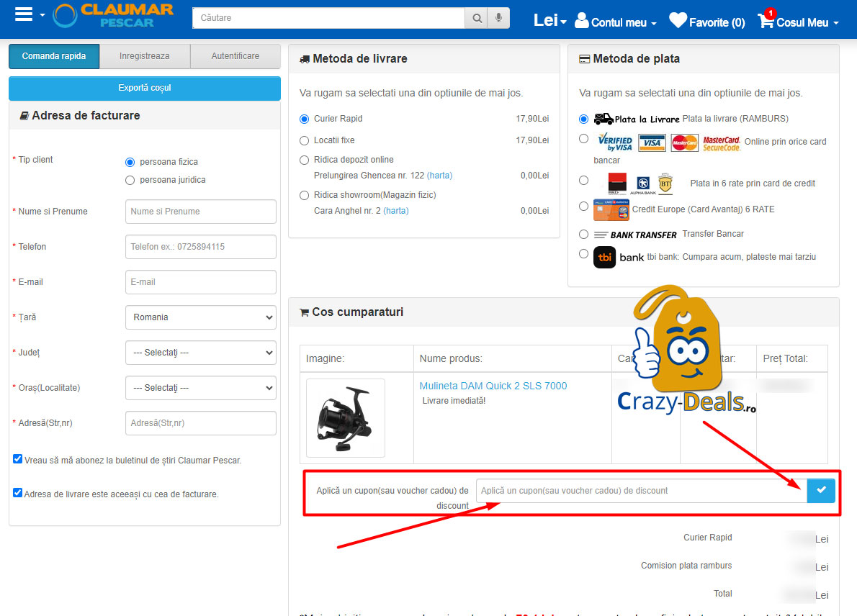Viewport: 857px width, 616px height.
Task: Select Plata la livrare (RAMBURS) payment
Action: click(x=584, y=119)
